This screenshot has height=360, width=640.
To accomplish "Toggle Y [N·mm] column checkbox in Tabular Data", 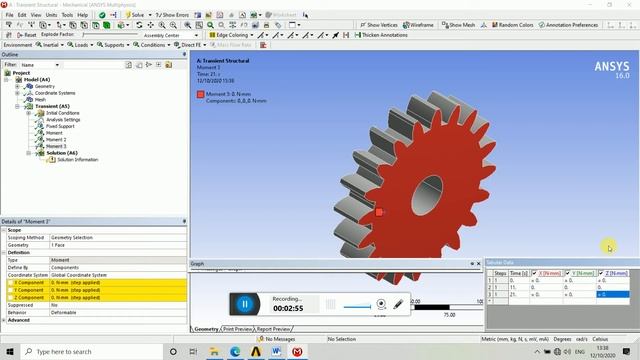I will (x=567, y=273).
